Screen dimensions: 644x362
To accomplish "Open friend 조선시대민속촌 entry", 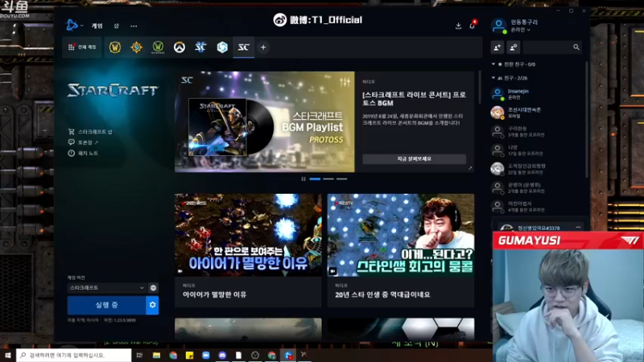I will pyautogui.click(x=536, y=113).
